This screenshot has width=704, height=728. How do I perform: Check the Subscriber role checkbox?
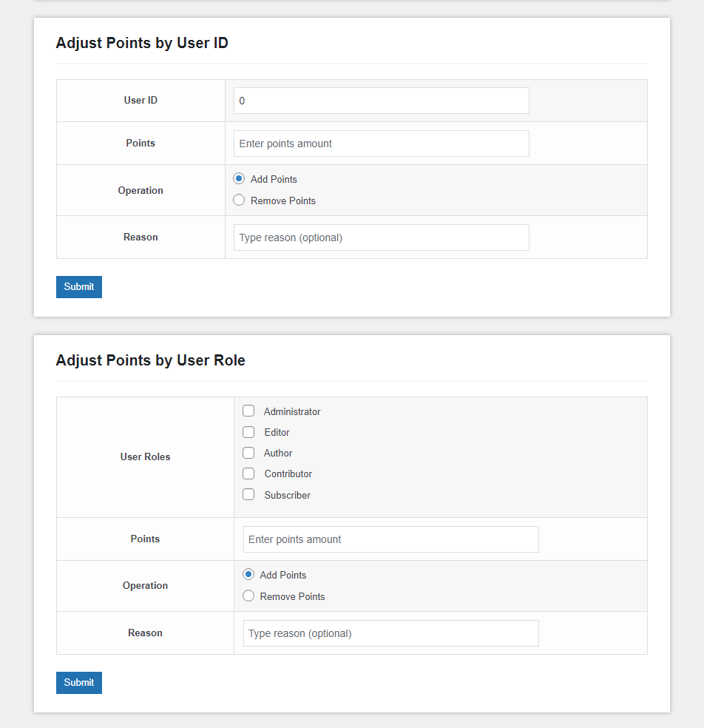click(248, 494)
